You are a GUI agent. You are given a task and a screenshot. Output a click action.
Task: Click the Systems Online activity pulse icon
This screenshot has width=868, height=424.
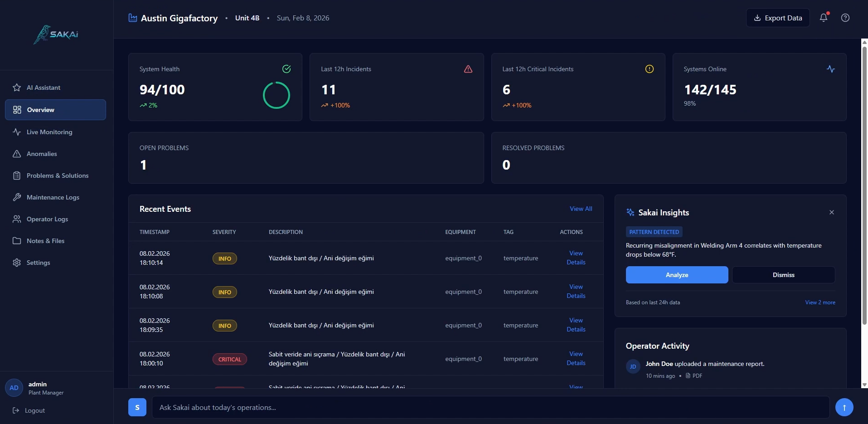point(830,69)
